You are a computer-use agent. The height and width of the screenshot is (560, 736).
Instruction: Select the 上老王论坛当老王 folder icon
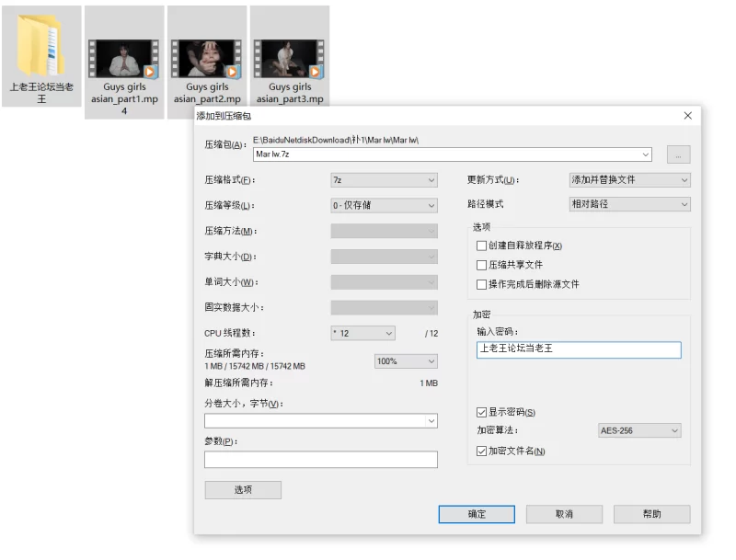tap(40, 46)
